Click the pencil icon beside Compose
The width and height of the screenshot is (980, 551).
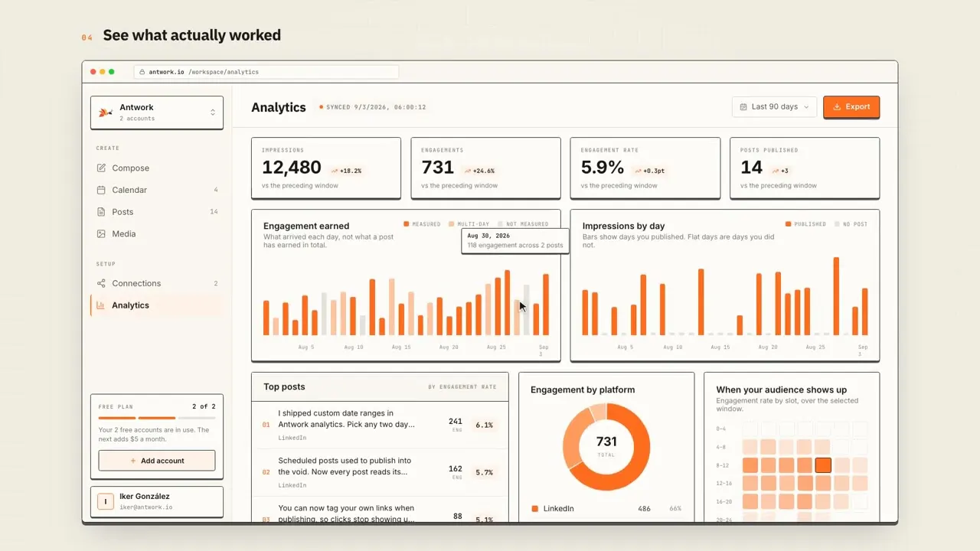(102, 168)
